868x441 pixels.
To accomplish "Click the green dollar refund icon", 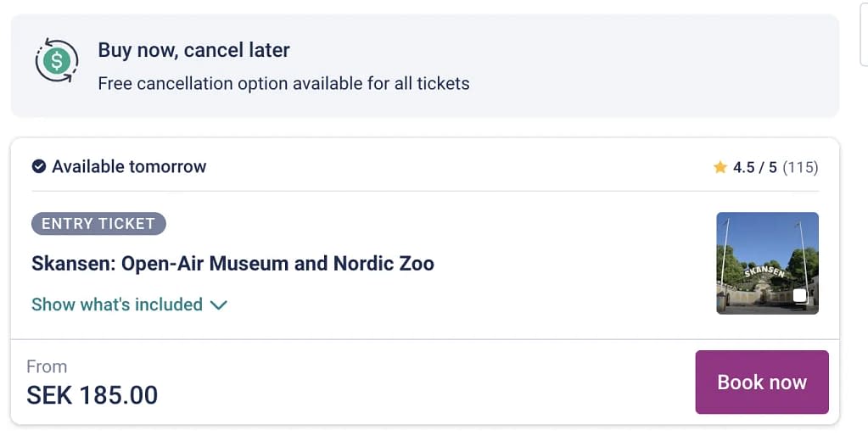I will (57, 60).
